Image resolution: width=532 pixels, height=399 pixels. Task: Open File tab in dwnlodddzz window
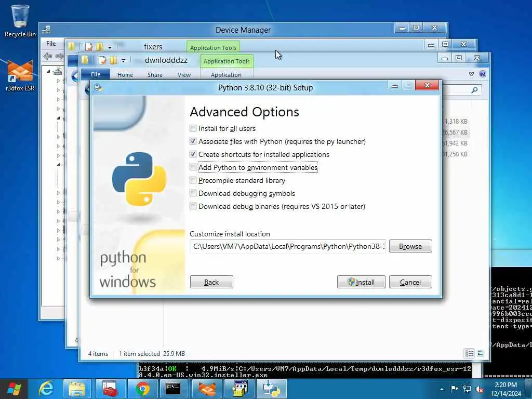pyautogui.click(x=96, y=74)
